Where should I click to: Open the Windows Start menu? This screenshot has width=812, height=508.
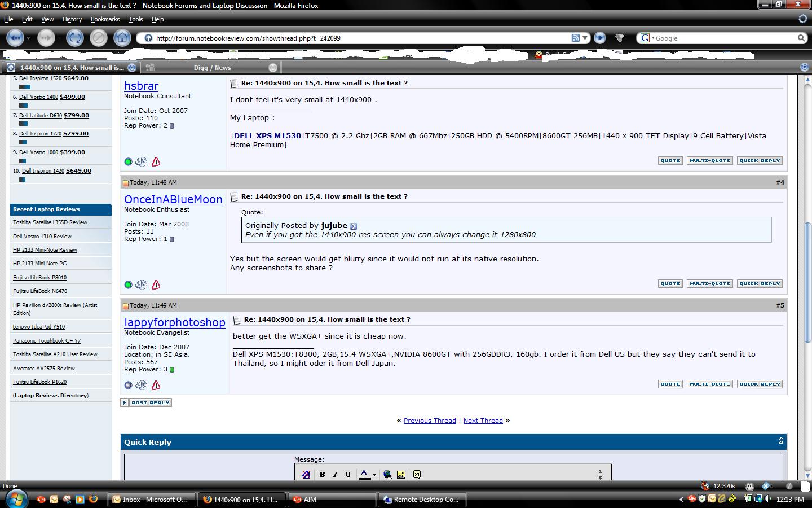[x=16, y=499]
